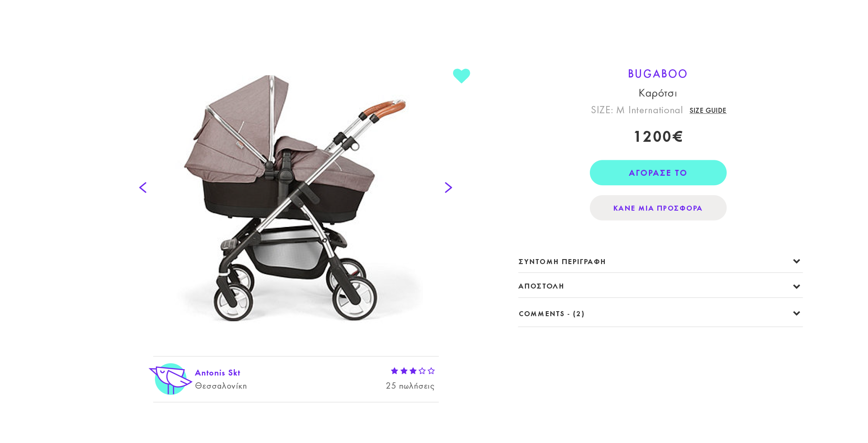This screenshot has height=443, width=868.
Task: Open the SIZE GUIDE link
Action: (x=708, y=110)
